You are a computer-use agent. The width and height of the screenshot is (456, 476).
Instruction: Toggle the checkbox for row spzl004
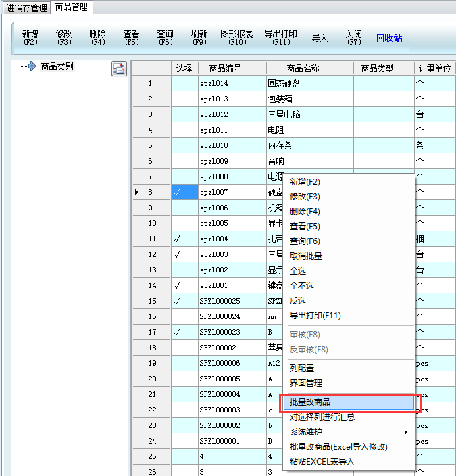pos(184,239)
